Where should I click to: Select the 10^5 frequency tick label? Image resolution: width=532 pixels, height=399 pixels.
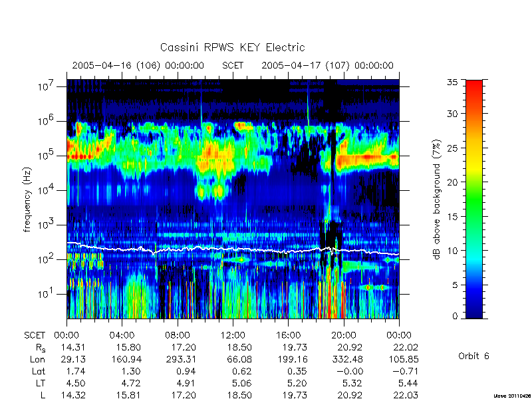point(46,156)
